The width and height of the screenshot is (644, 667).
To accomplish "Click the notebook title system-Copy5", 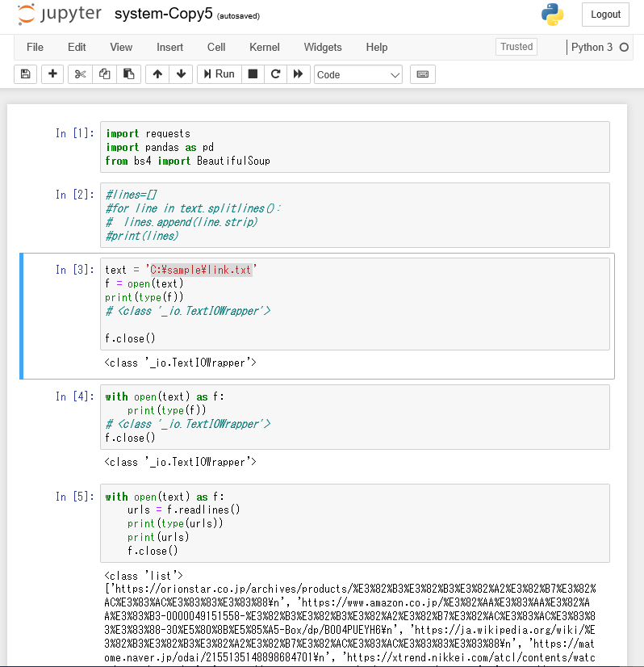I will (x=163, y=15).
